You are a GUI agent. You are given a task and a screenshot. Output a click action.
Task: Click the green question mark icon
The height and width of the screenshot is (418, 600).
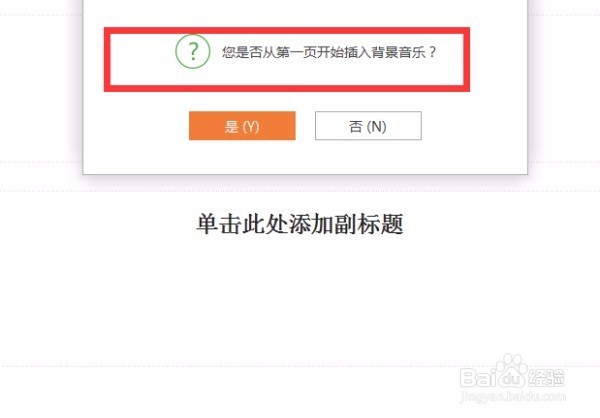click(x=193, y=51)
